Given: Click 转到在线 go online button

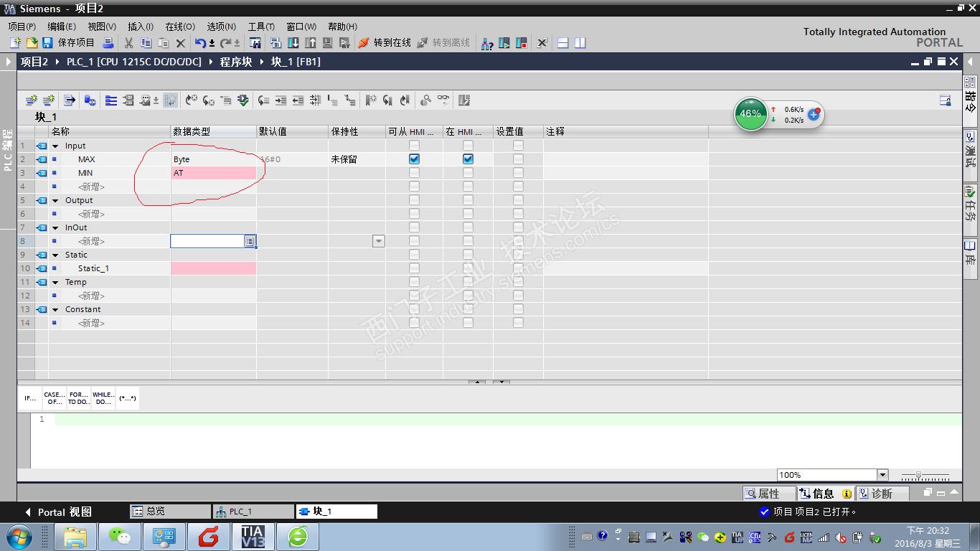Looking at the screenshot, I should click(x=385, y=43).
